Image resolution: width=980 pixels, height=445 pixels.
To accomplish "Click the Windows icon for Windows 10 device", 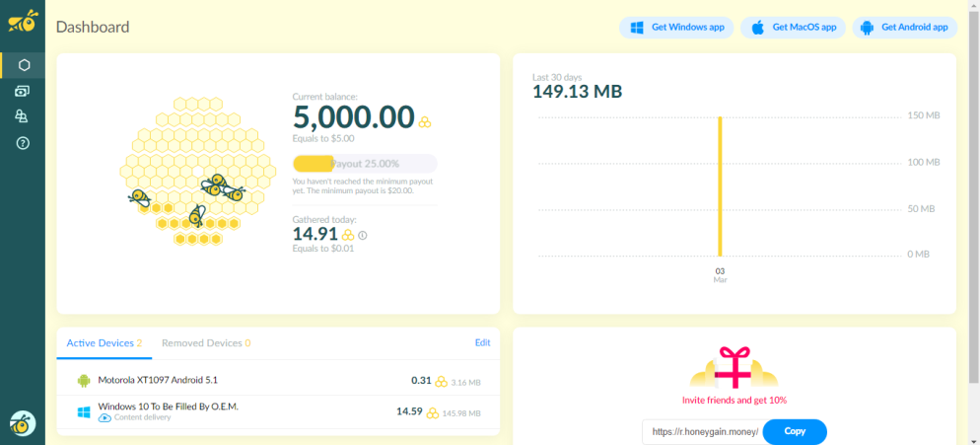I will [x=83, y=412].
